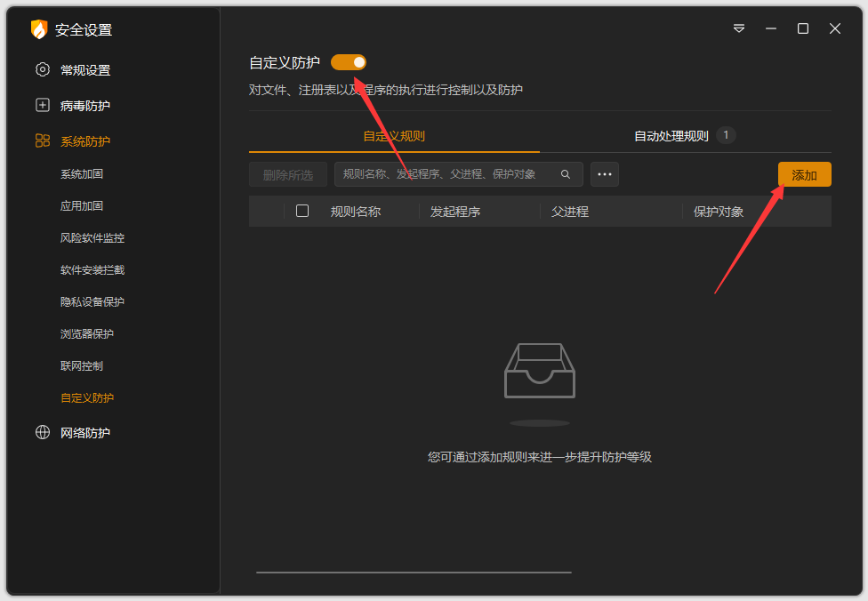Select the 病毒防护 sidebar icon
The width and height of the screenshot is (868, 601).
tap(43, 105)
